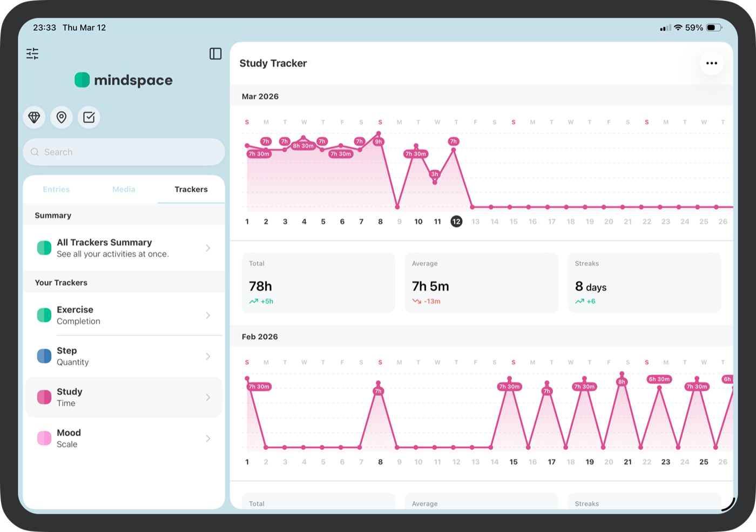Open the ellipsis options menu in Study Tracker
The image size is (756, 532).
[711, 63]
